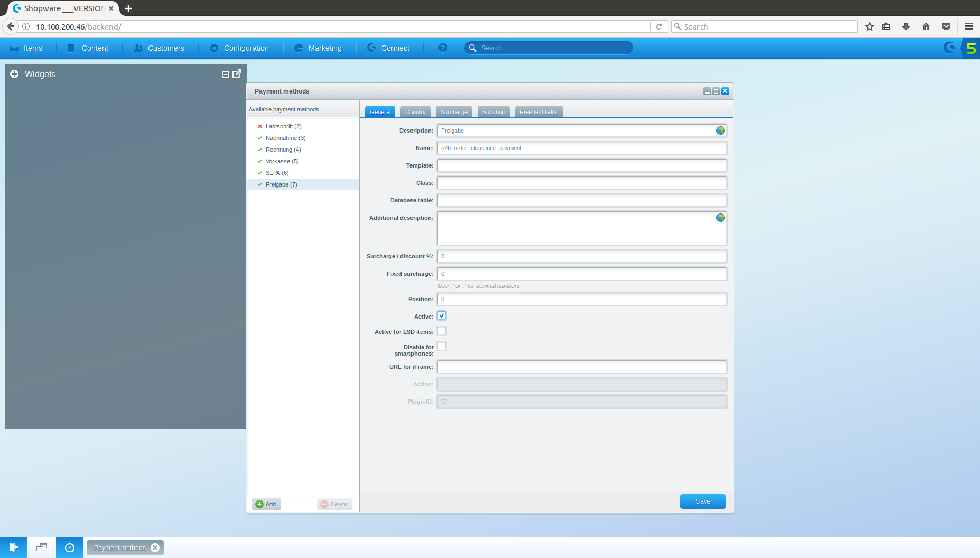Open the Free text fields tab
The height and width of the screenshot is (558, 980).
[538, 112]
